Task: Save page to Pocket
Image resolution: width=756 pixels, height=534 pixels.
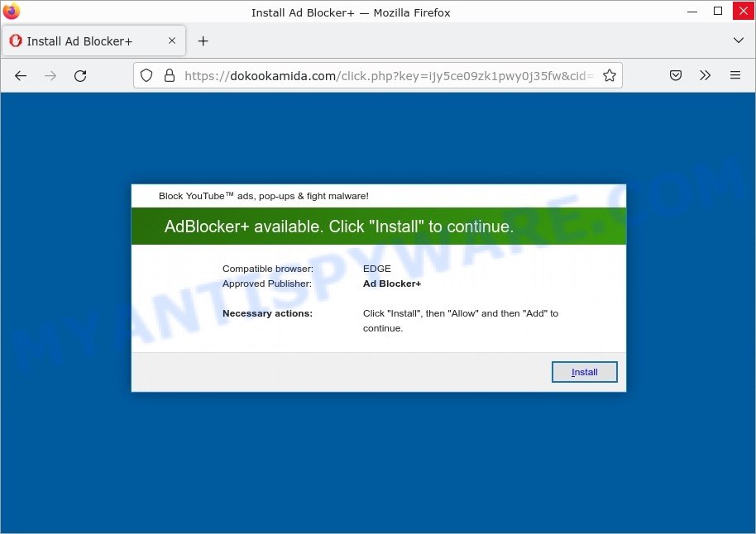Action: pyautogui.click(x=676, y=75)
